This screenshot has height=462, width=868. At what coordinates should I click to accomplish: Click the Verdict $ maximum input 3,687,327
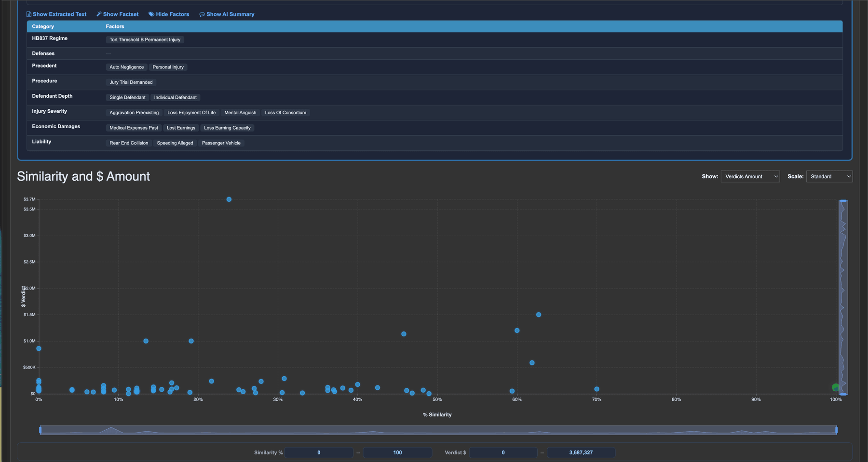point(581,453)
